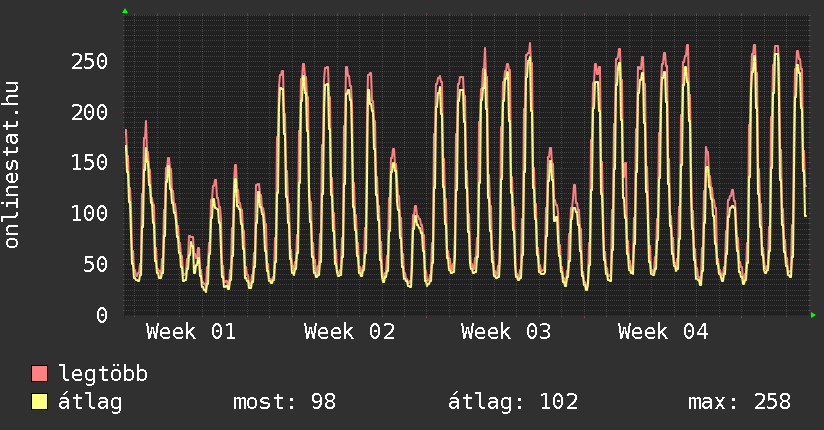Select the Week 04 axis label

[x=663, y=332]
